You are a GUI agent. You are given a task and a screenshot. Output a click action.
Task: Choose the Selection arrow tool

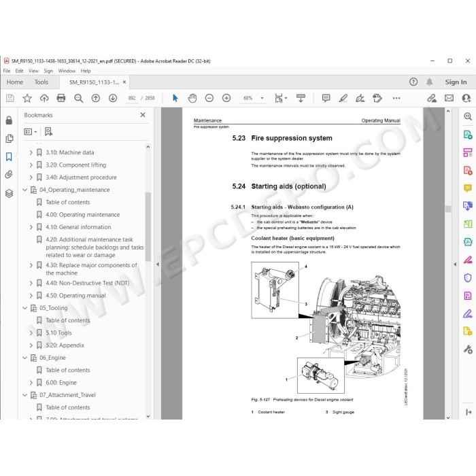(175, 98)
